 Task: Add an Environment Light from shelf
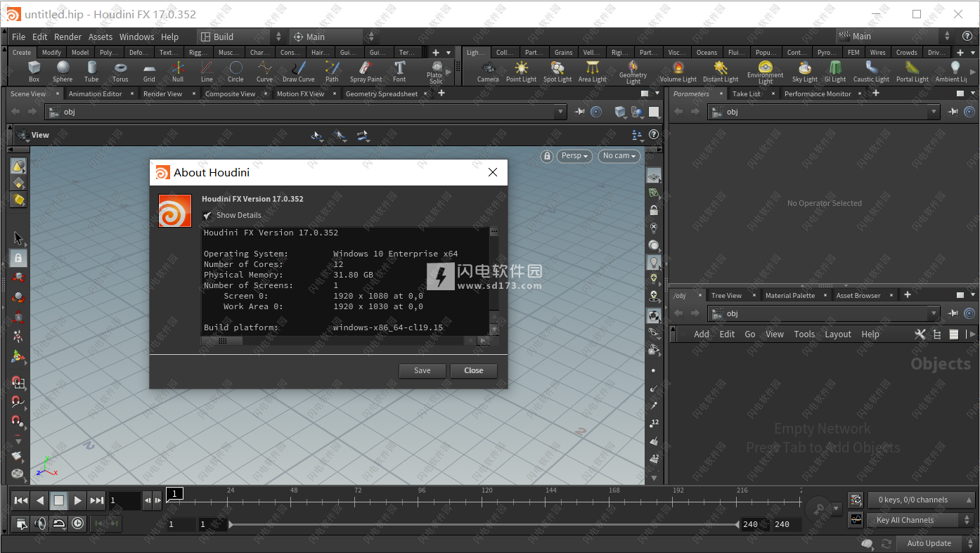pyautogui.click(x=765, y=72)
